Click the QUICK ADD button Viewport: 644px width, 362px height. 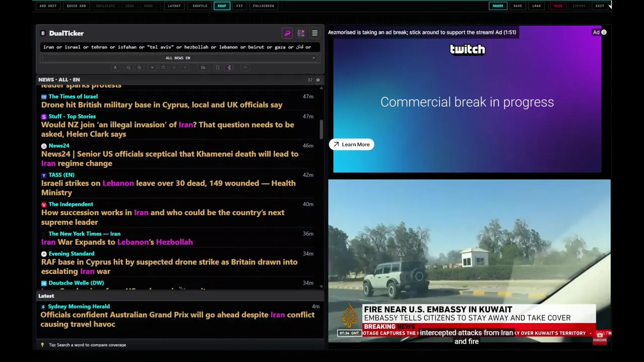76,6
